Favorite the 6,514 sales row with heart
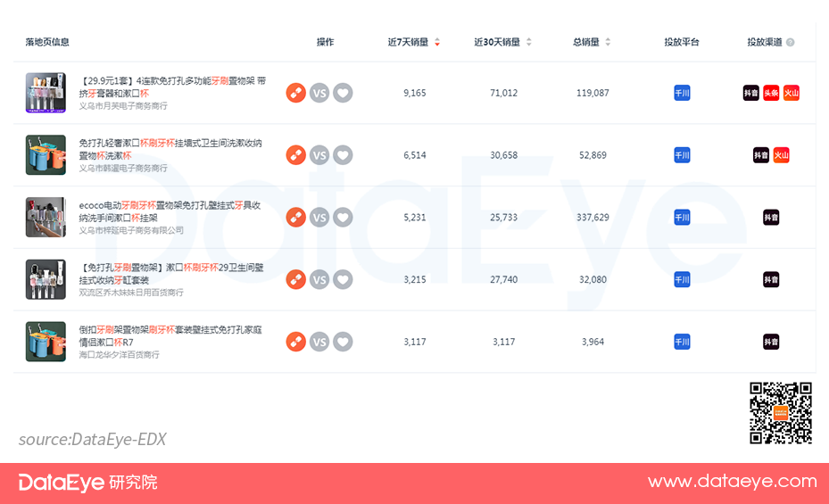This screenshot has height=504, width=829. [x=343, y=155]
